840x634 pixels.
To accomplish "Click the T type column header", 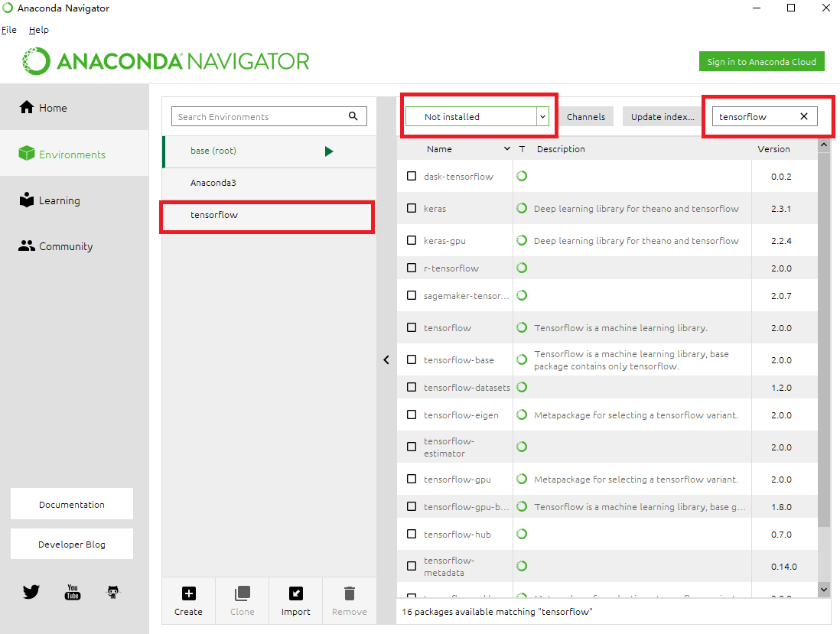I will tap(522, 149).
